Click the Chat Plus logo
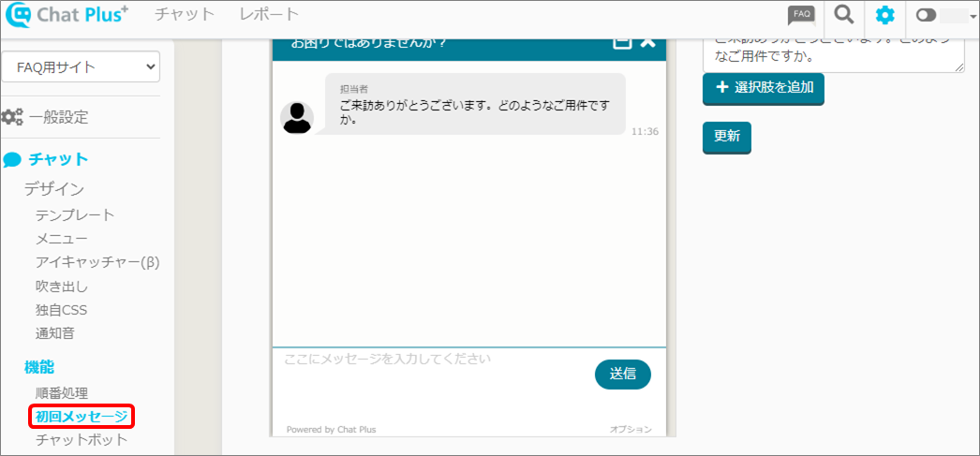980x456 pixels. tap(70, 16)
